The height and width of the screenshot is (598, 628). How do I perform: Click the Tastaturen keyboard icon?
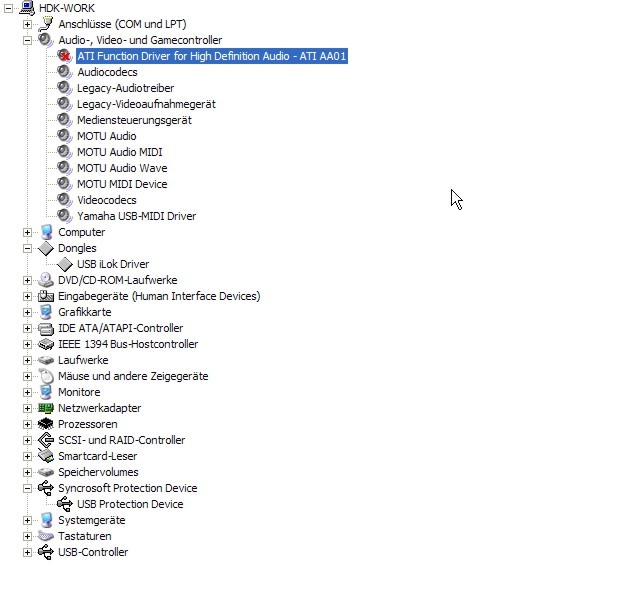[x=46, y=536]
